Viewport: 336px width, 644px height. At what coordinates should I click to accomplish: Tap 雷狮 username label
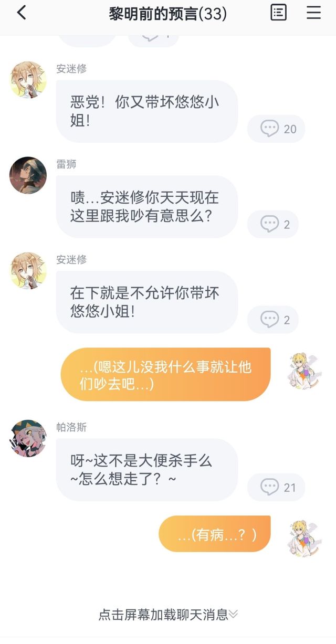tap(67, 164)
